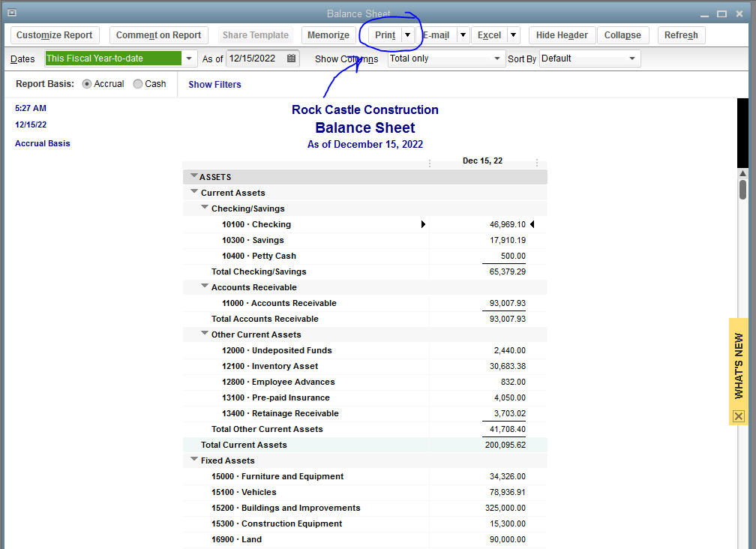This screenshot has width=756, height=549.
Task: Click the Total Accounts Receivable row
Action: pos(365,319)
